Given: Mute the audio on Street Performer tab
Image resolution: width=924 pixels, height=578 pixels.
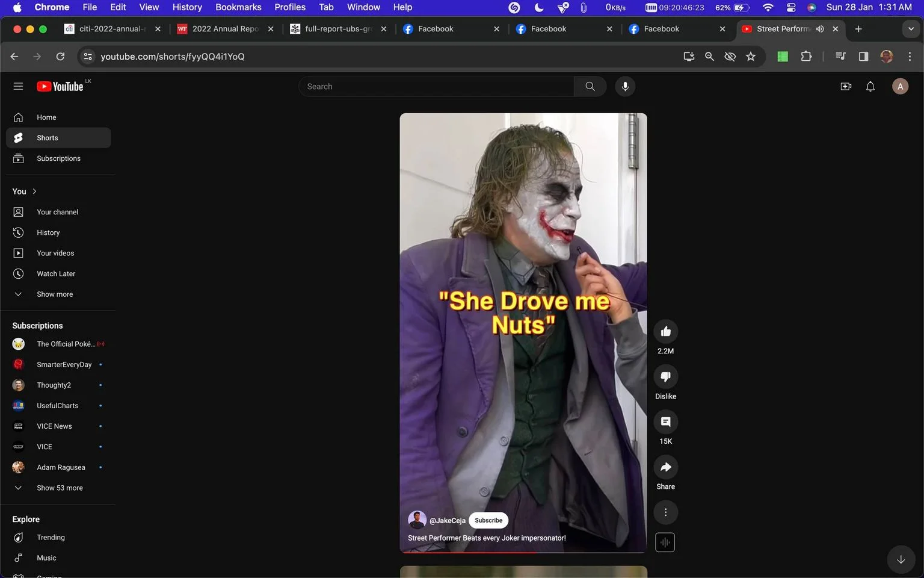Looking at the screenshot, I should coord(820,29).
